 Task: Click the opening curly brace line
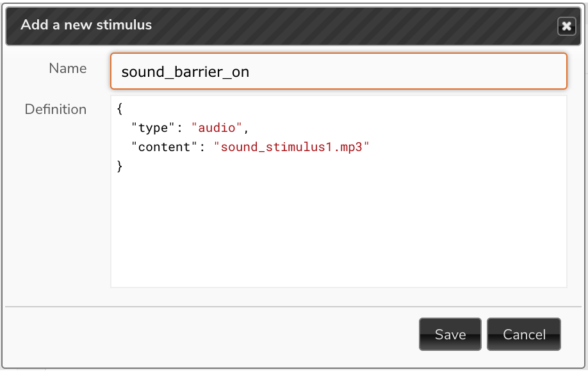pyautogui.click(x=120, y=109)
